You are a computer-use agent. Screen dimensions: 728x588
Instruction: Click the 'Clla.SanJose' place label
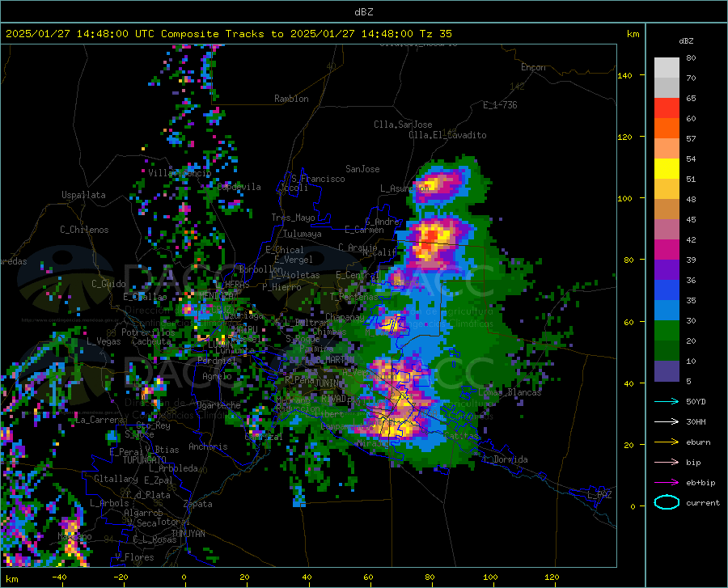[x=403, y=125]
